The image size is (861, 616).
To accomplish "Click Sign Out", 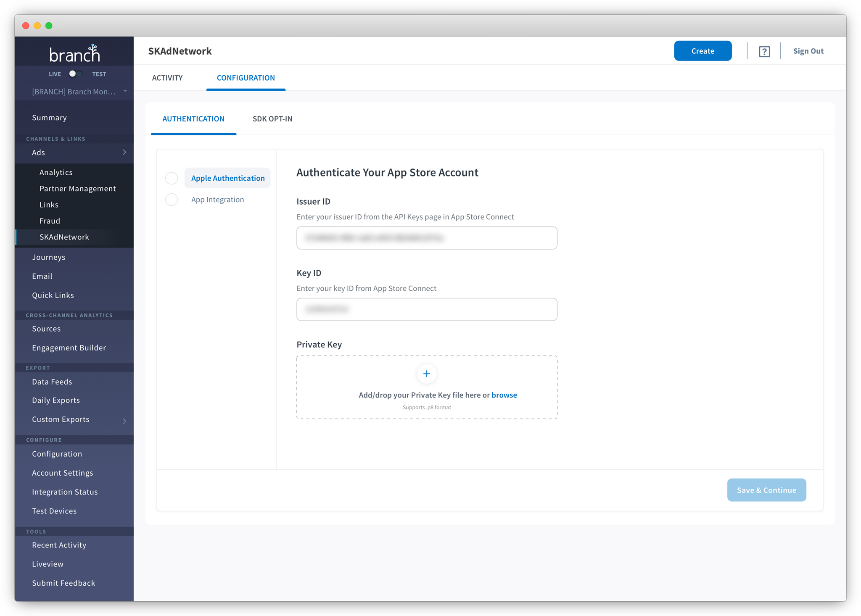I will tap(808, 51).
